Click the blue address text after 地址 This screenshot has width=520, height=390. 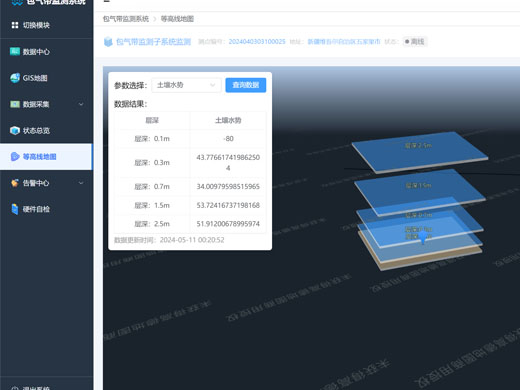[x=344, y=42]
